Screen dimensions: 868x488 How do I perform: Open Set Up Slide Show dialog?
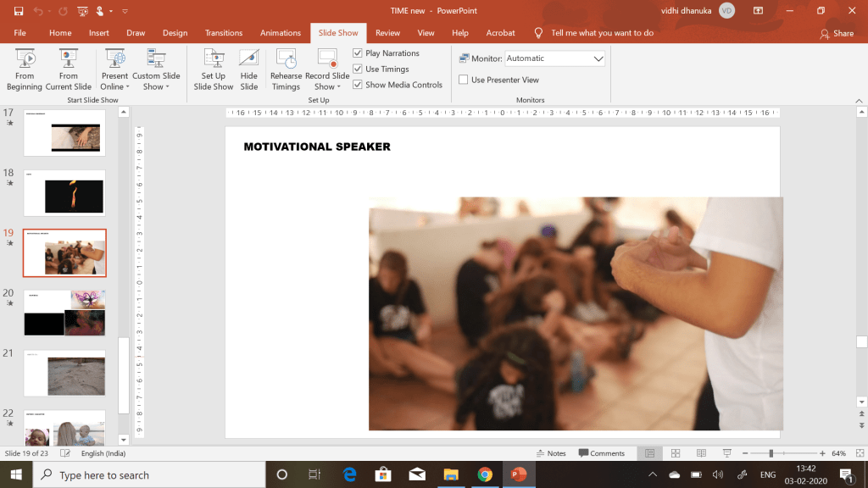click(213, 69)
